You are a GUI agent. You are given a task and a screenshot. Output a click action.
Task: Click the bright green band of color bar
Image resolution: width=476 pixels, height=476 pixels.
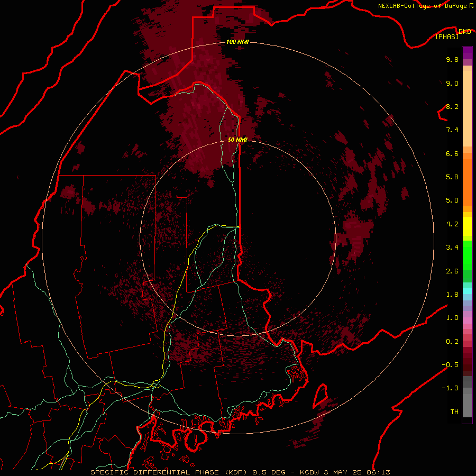(467, 255)
